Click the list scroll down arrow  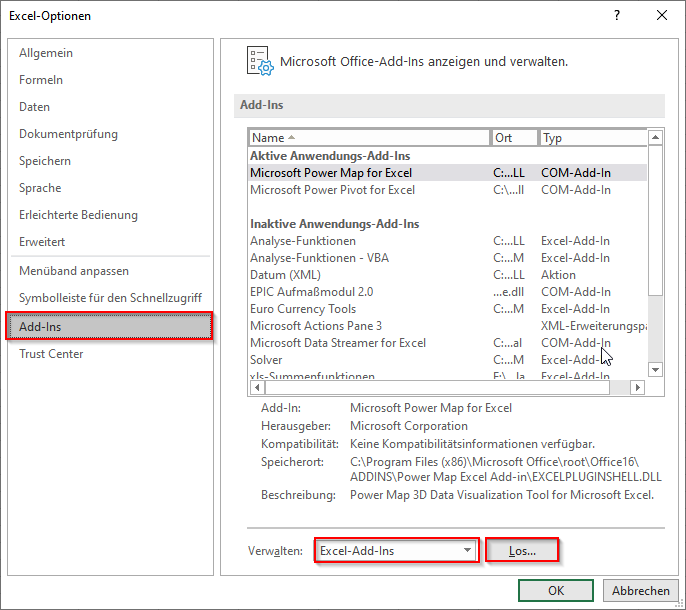click(655, 370)
